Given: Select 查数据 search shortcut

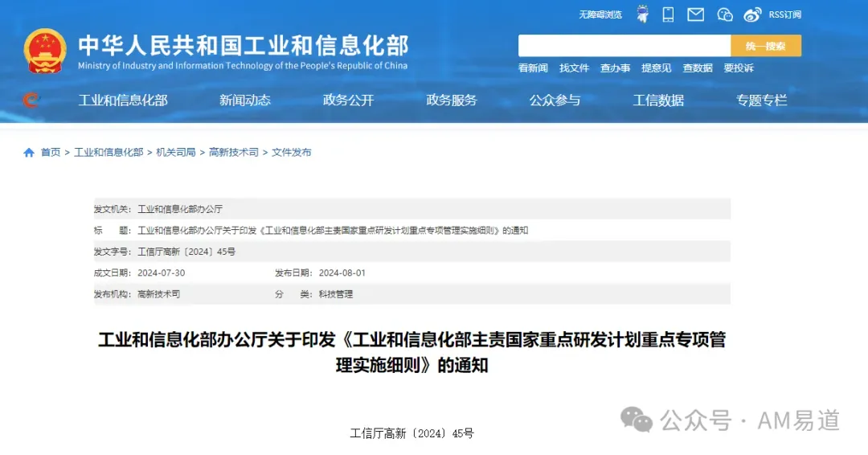Looking at the screenshot, I should click(x=698, y=68).
